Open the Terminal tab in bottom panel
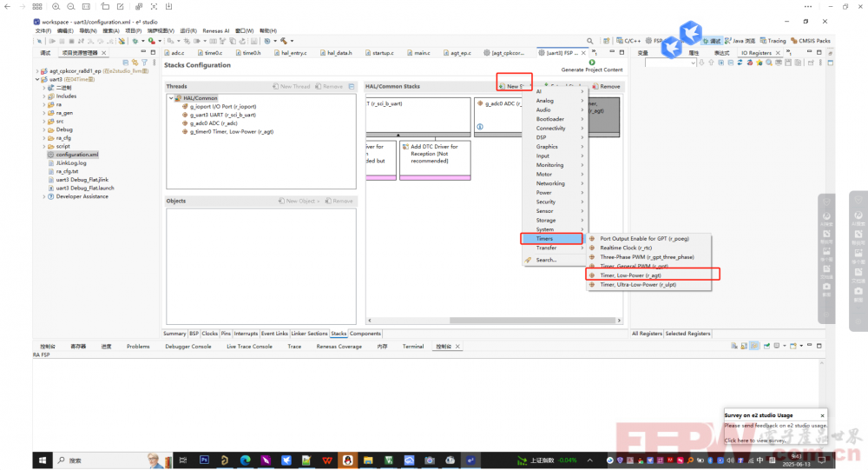The height and width of the screenshot is (470, 868). [x=413, y=347]
